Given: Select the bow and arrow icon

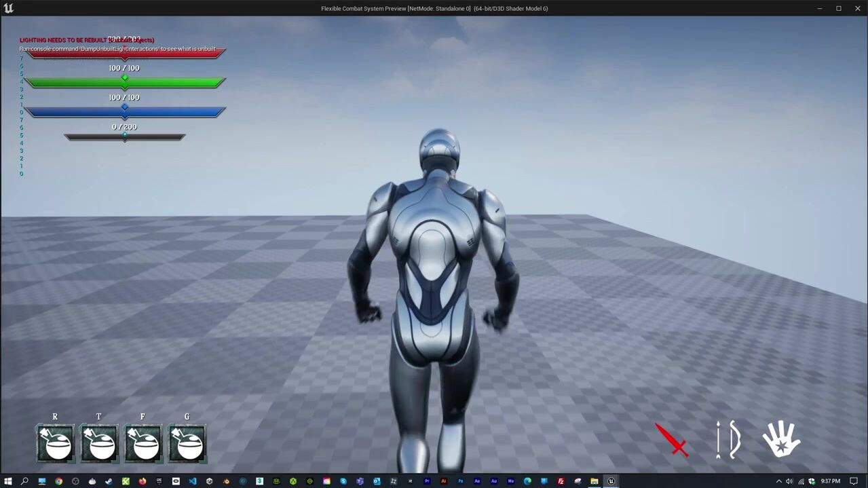Looking at the screenshot, I should pyautogui.click(x=729, y=439).
